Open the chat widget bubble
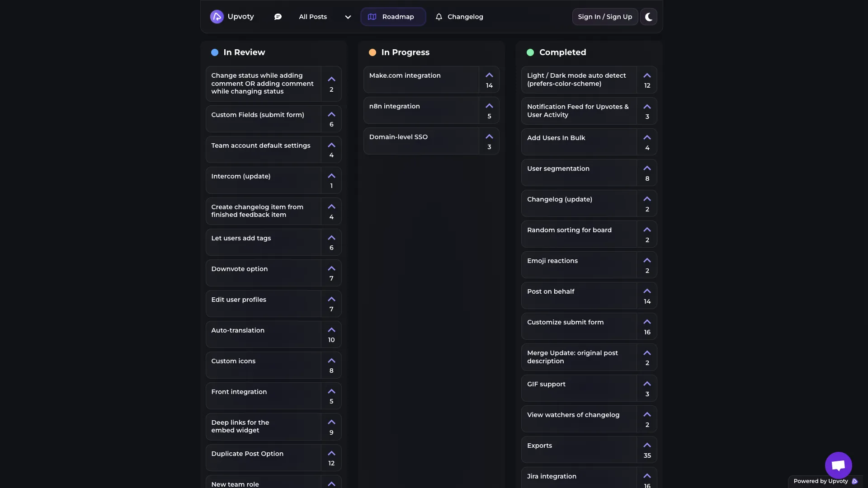Viewport: 868px width, 488px height. pyautogui.click(x=838, y=465)
